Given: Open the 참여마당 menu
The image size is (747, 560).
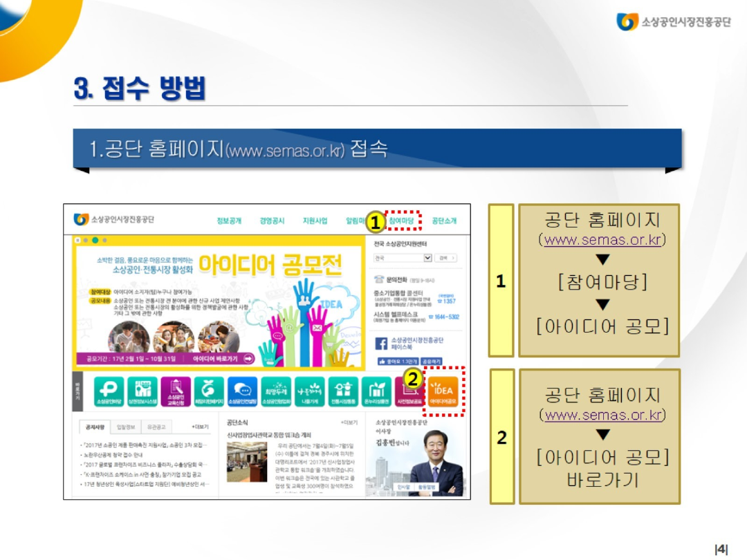Looking at the screenshot, I should point(401,221).
